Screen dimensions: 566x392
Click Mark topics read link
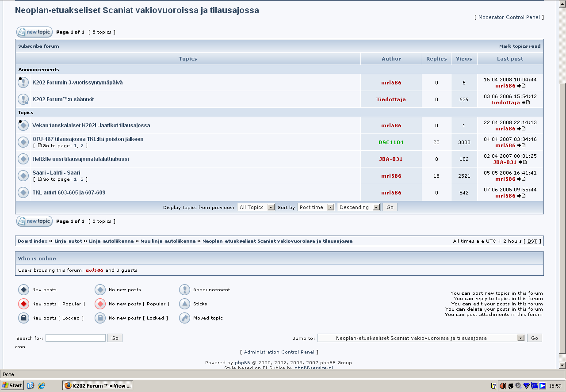point(520,46)
